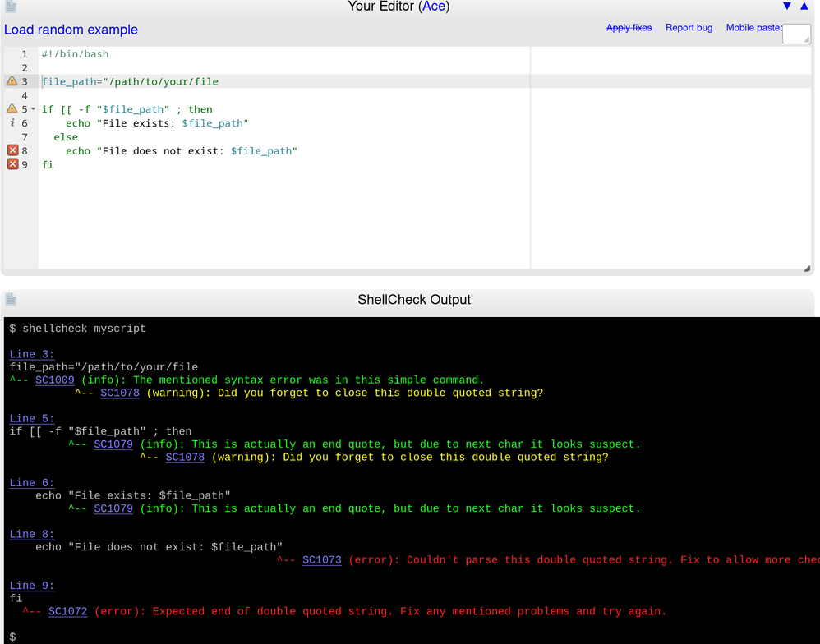This screenshot has height=644, width=820.
Task: Click inside the Mobile paste text box
Action: tap(795, 34)
